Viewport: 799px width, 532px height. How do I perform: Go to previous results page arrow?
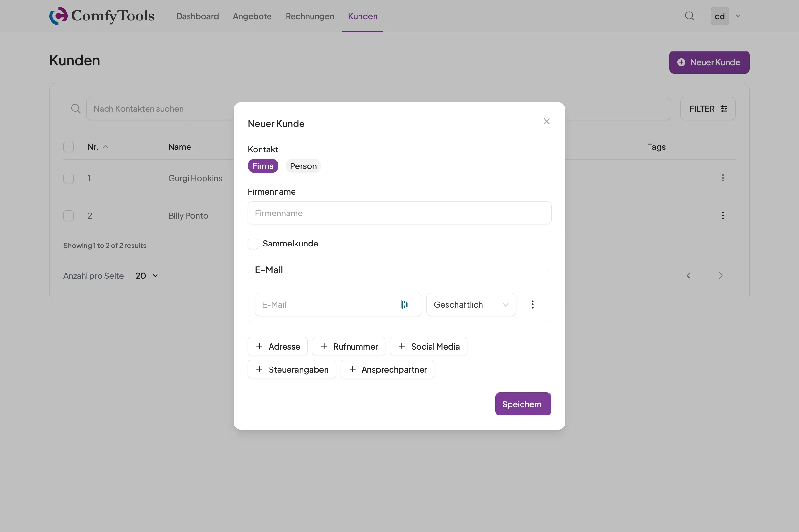[x=688, y=276]
